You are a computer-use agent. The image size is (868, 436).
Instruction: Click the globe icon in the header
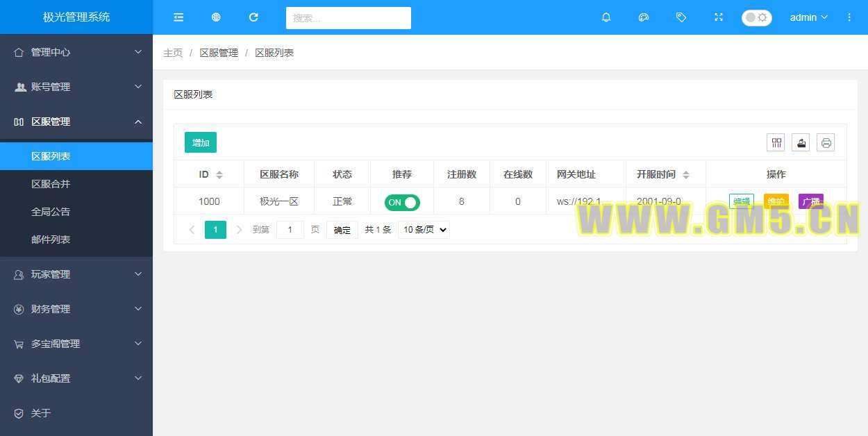(x=216, y=17)
